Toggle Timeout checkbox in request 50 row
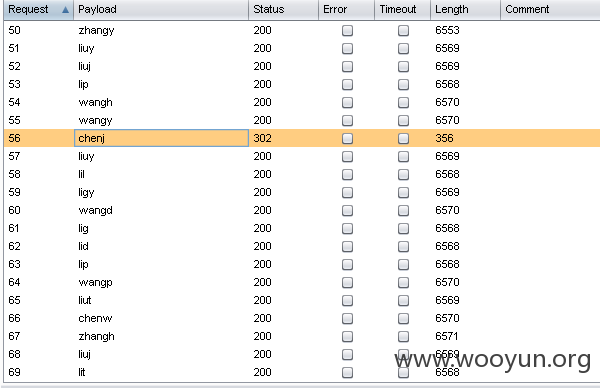Screen dimensions: 600x388 point(403,31)
